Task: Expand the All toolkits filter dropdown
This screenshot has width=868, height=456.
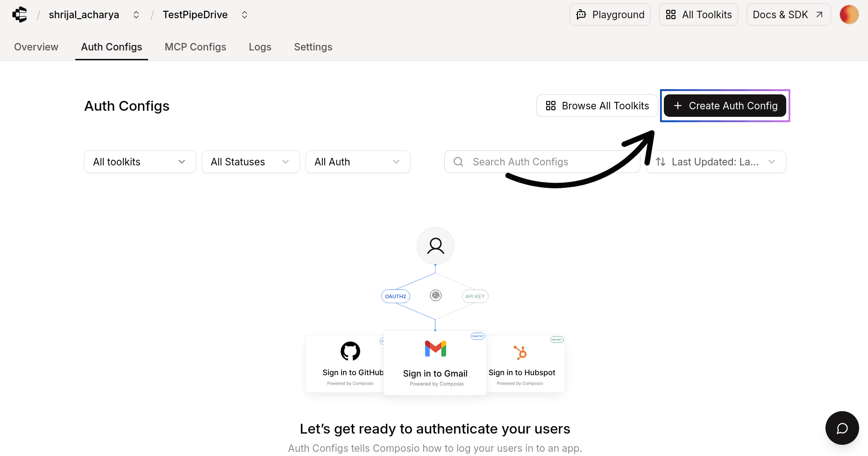Action: pyautogui.click(x=140, y=162)
